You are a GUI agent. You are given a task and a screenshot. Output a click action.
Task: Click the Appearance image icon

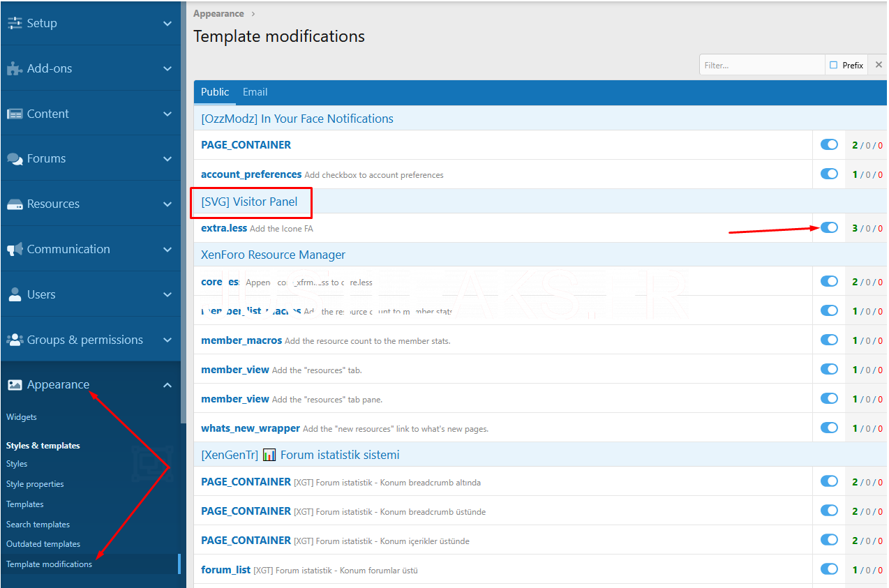point(15,384)
